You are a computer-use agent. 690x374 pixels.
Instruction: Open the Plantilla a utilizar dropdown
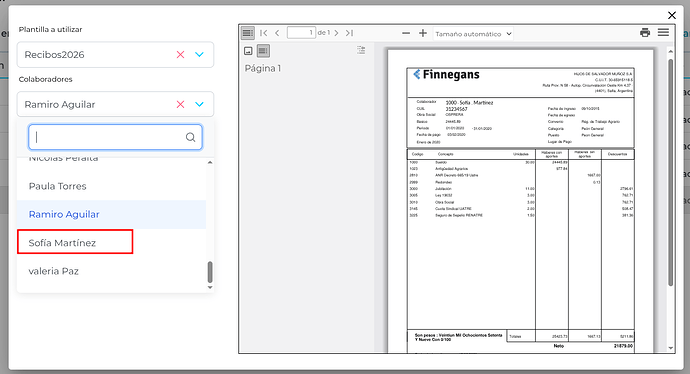point(199,55)
